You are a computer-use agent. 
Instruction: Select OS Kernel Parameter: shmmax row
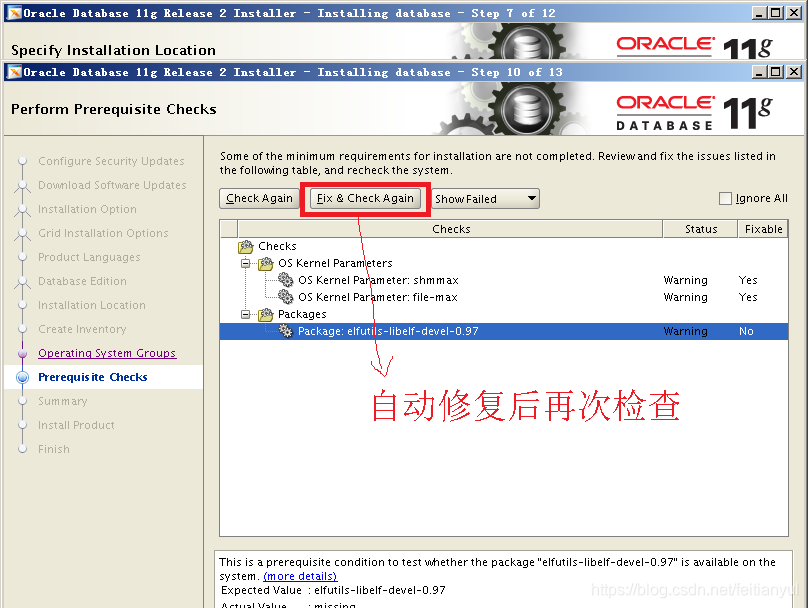point(504,280)
